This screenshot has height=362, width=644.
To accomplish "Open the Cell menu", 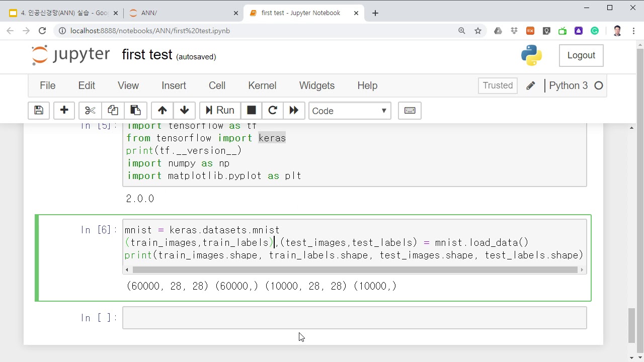I will point(217,85).
